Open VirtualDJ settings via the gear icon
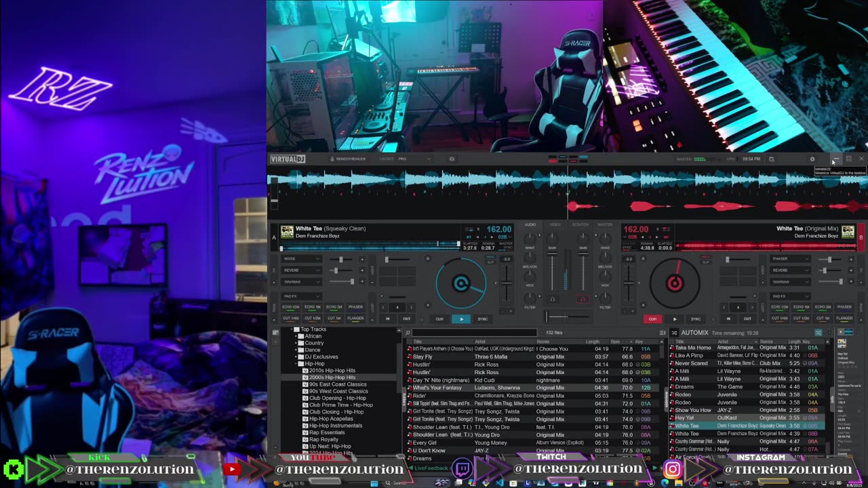Screen dimensions: 868x488 [x=812, y=159]
